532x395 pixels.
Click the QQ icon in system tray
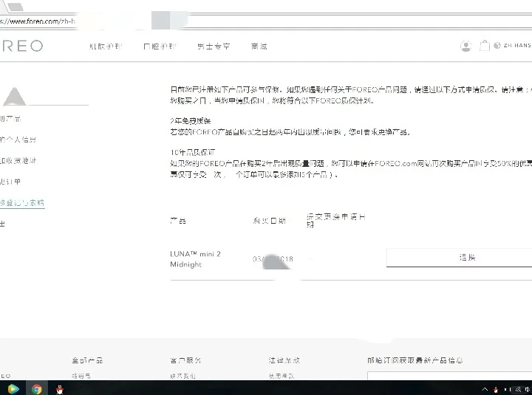click(496, 390)
